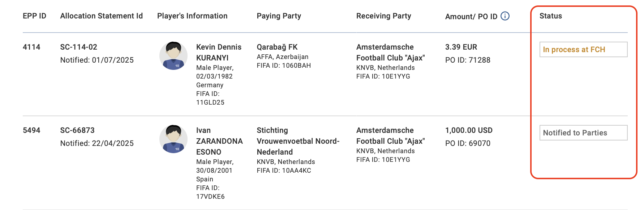Click the In process at FCH status
This screenshot has width=644, height=210.
pos(583,50)
